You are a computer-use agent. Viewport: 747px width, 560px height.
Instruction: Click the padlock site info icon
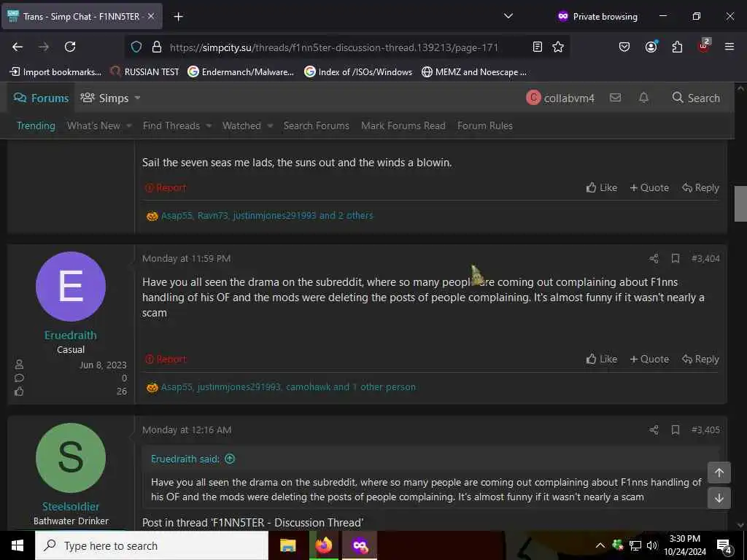coord(157,47)
